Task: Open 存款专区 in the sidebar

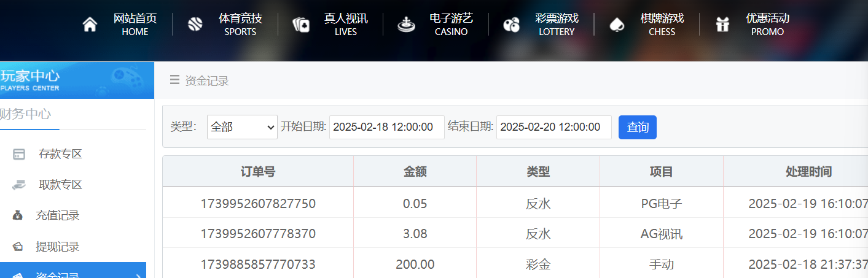Action: coord(60,154)
